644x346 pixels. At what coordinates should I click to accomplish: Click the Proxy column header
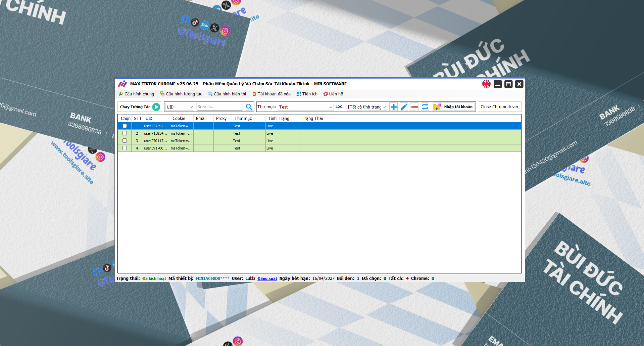click(x=223, y=119)
